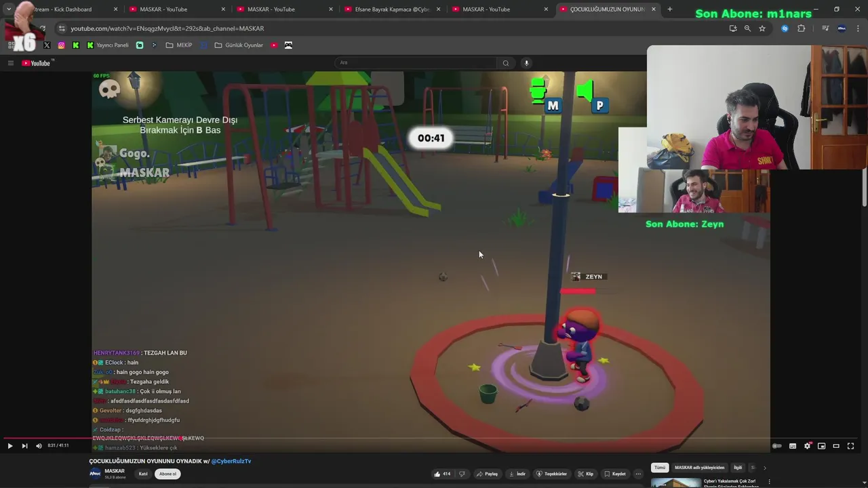Bookmark this page with star

pyautogui.click(x=762, y=28)
